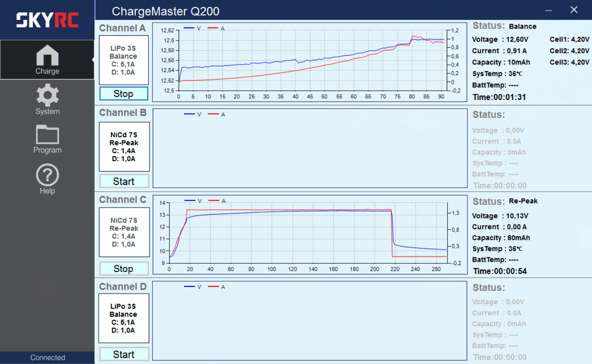The width and height of the screenshot is (592, 364).
Task: Open the Charge page via home icon
Action: [x=47, y=60]
